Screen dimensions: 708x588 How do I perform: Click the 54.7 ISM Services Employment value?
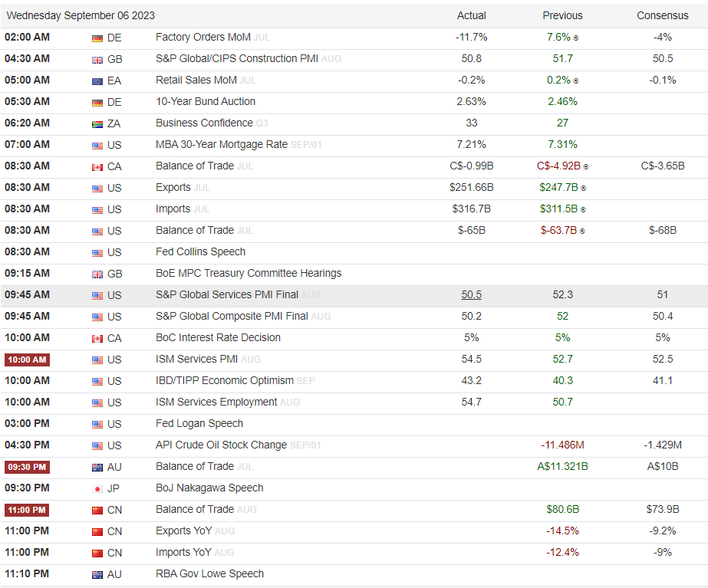tap(472, 402)
